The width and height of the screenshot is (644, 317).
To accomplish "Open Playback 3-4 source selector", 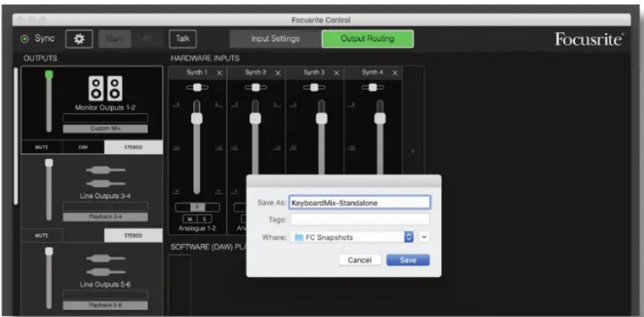I will (105, 217).
